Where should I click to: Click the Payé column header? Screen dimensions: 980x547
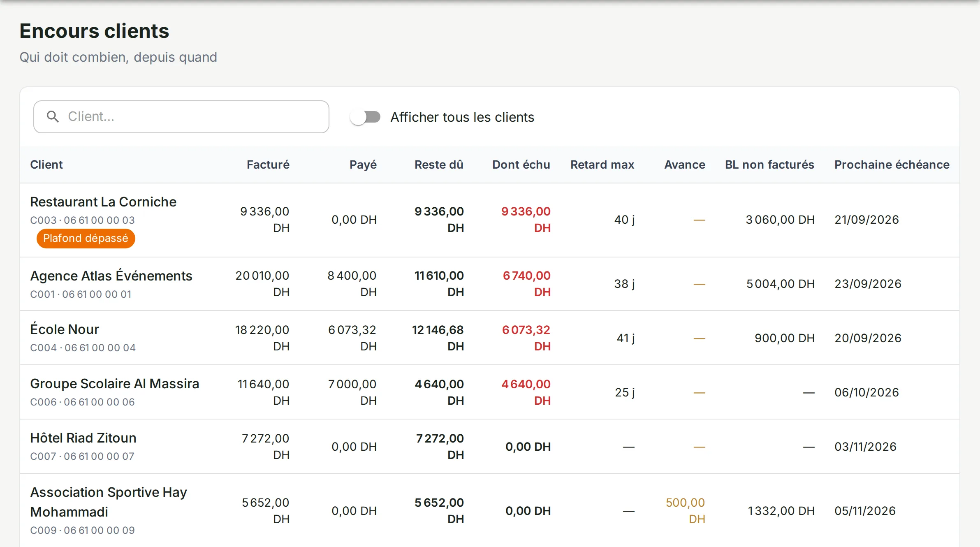363,165
